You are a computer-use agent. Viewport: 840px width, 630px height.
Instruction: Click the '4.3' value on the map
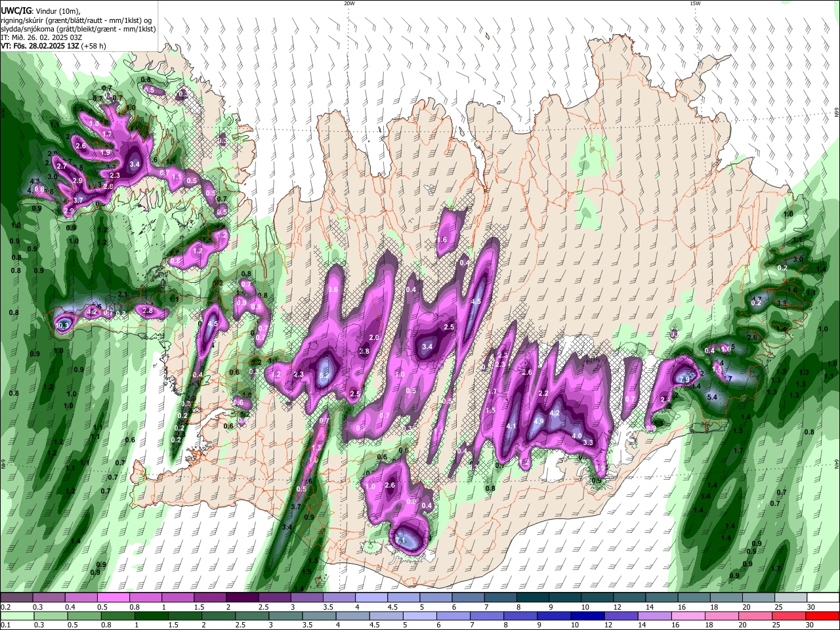pos(35,181)
